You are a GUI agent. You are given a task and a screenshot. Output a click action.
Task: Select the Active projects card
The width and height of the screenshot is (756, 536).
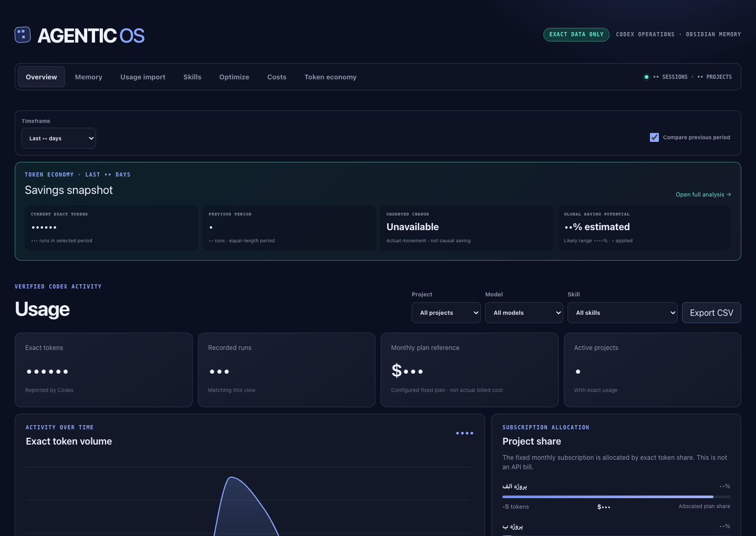[x=653, y=370]
